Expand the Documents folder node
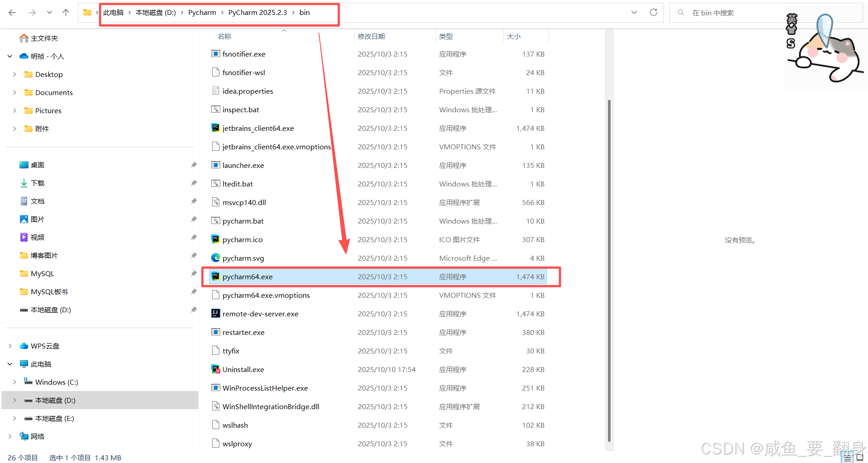This screenshot has width=868, height=463. click(14, 92)
